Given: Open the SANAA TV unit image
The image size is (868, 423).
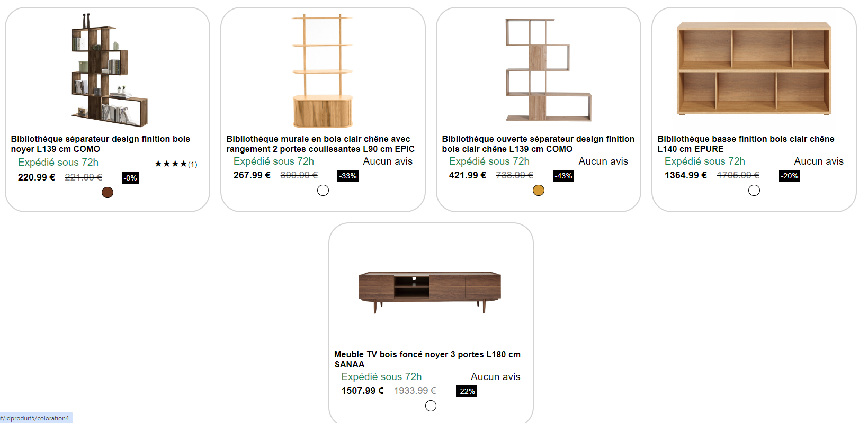Looking at the screenshot, I should (x=429, y=292).
